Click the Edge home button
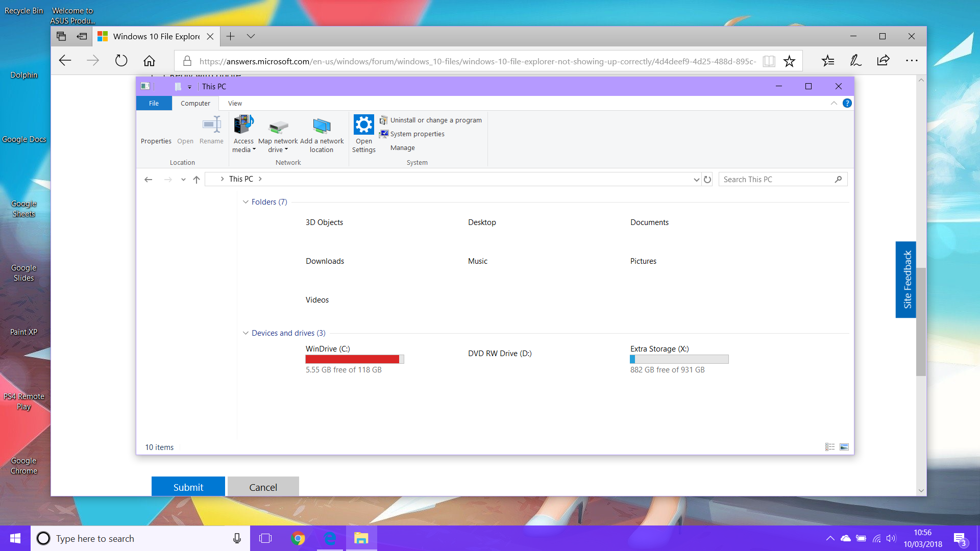Image resolution: width=980 pixels, height=551 pixels. tap(149, 61)
